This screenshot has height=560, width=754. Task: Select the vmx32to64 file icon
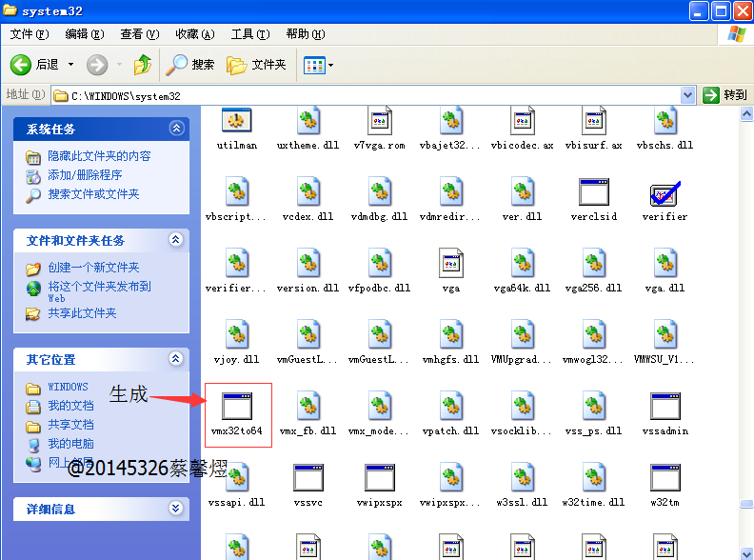[x=237, y=406]
